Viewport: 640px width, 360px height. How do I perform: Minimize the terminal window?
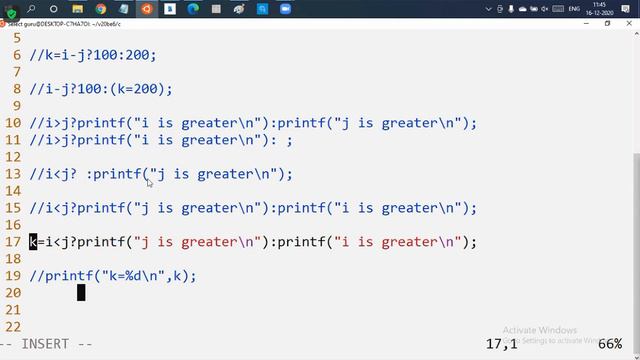coord(586,24)
